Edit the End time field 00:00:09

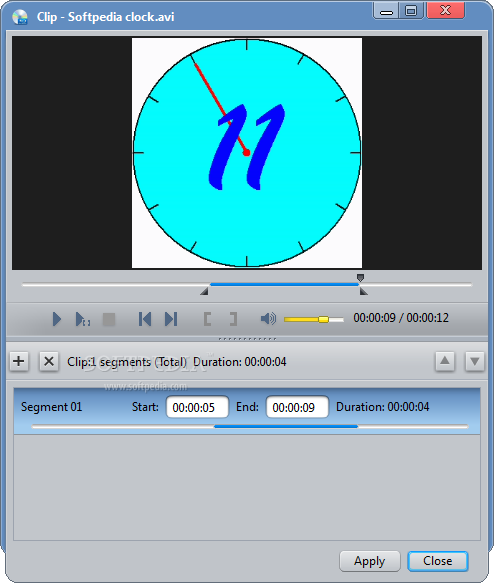click(297, 407)
